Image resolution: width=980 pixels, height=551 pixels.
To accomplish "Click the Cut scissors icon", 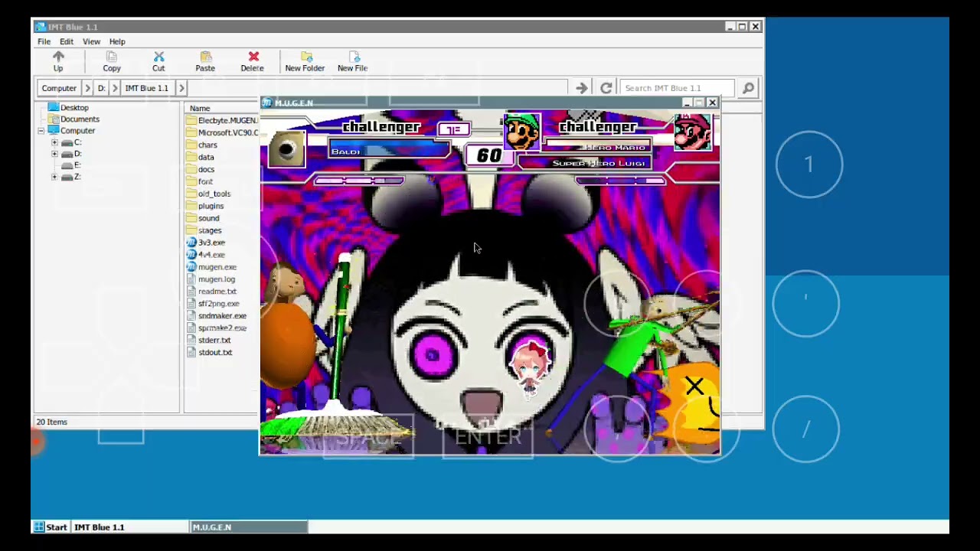I will [x=158, y=57].
